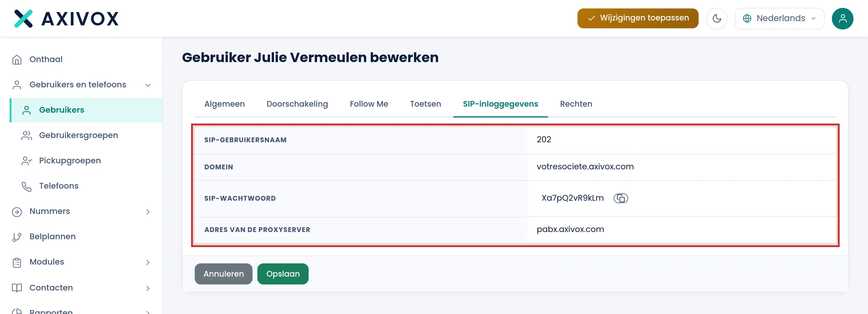Click the page heading Gebruiker Julie Vermeulen bewerken

coord(310,57)
